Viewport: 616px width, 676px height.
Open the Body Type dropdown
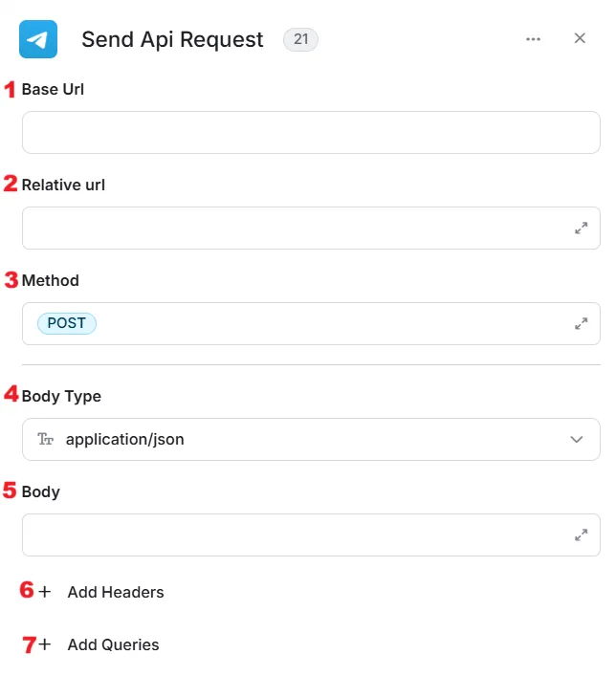tap(311, 439)
